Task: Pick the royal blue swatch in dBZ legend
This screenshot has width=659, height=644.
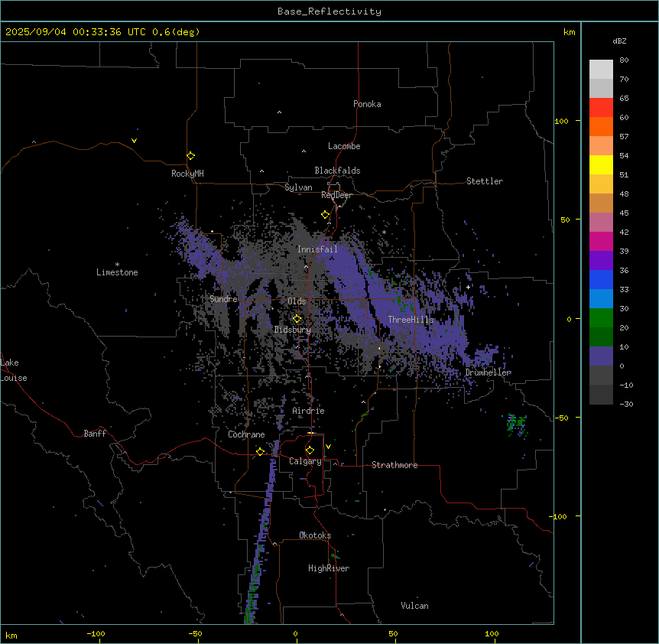Action: pos(601,279)
